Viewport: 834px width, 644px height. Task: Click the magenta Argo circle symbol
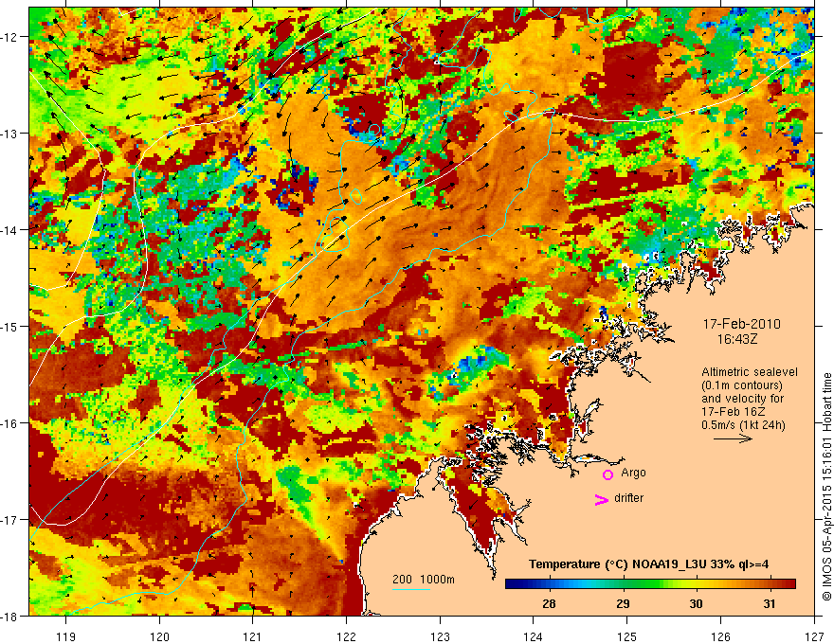point(607,474)
